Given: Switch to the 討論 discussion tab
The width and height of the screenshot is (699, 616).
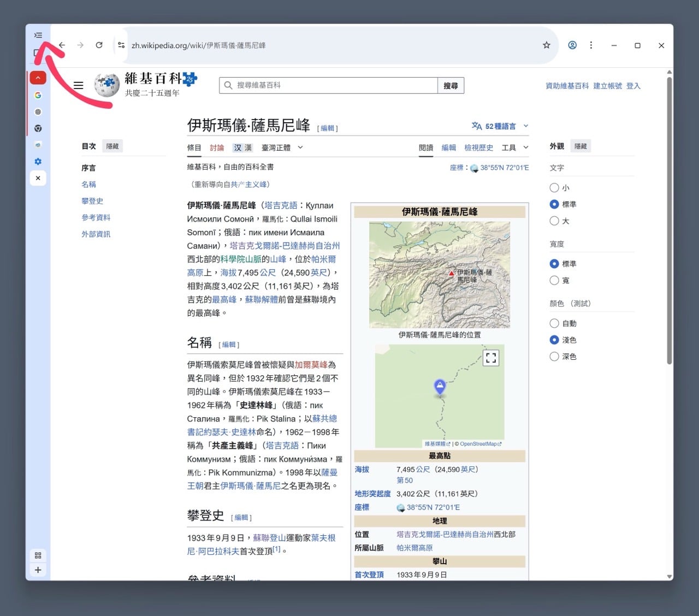Looking at the screenshot, I should coord(217,147).
